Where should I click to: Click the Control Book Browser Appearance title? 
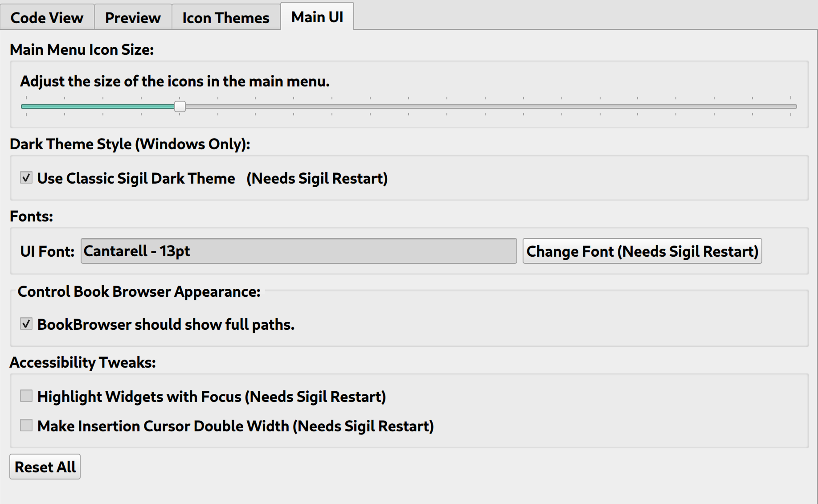(139, 291)
